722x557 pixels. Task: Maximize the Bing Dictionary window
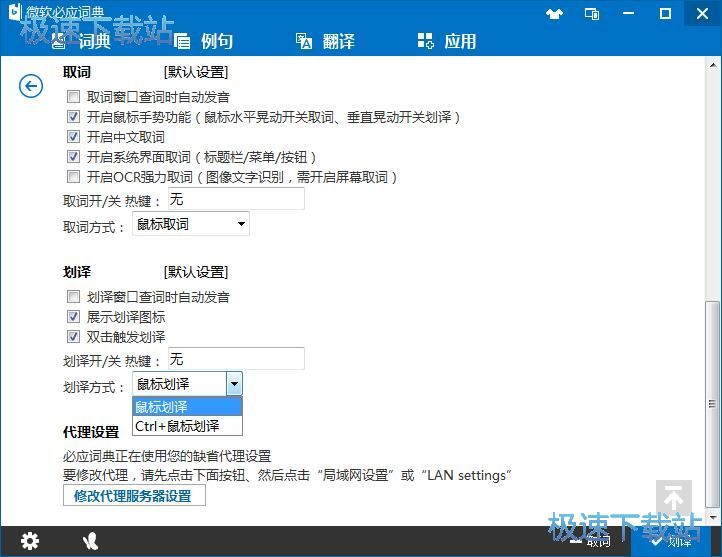tap(665, 14)
